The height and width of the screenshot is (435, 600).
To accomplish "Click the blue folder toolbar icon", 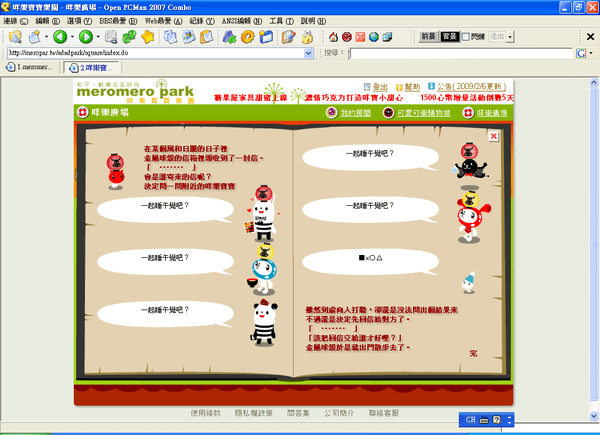I will (266, 37).
